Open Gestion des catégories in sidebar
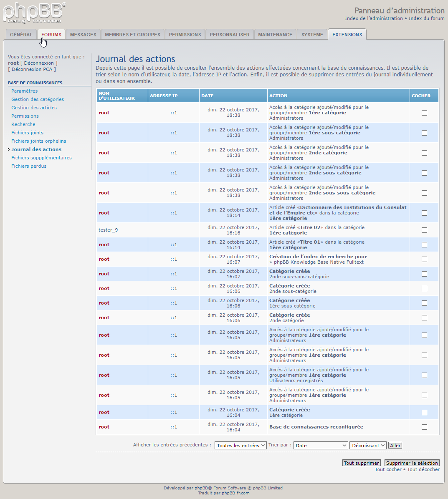Viewport: 448px width, 499px height. pyautogui.click(x=38, y=99)
